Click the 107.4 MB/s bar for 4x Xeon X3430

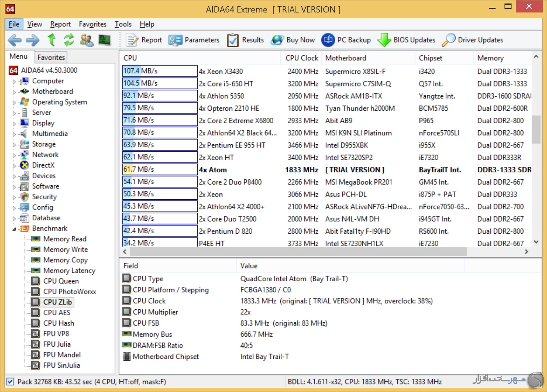[160, 71]
